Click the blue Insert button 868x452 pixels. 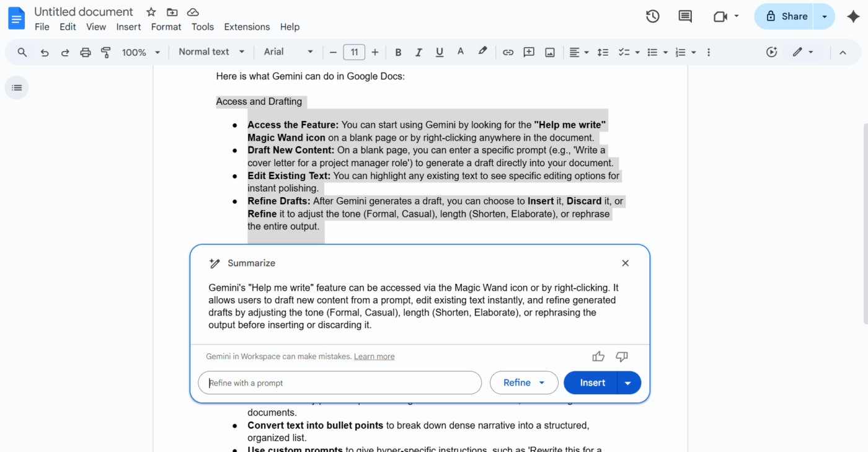(x=591, y=383)
